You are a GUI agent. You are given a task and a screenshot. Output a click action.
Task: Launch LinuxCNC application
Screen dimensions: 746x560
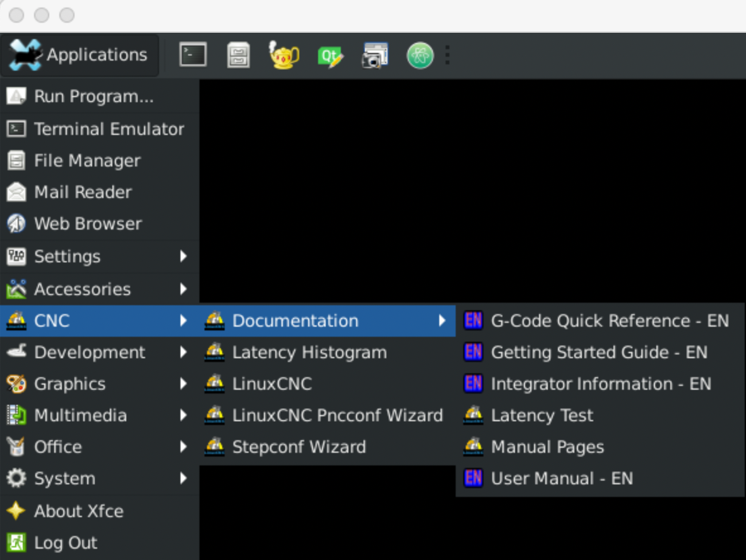pyautogui.click(x=328, y=383)
